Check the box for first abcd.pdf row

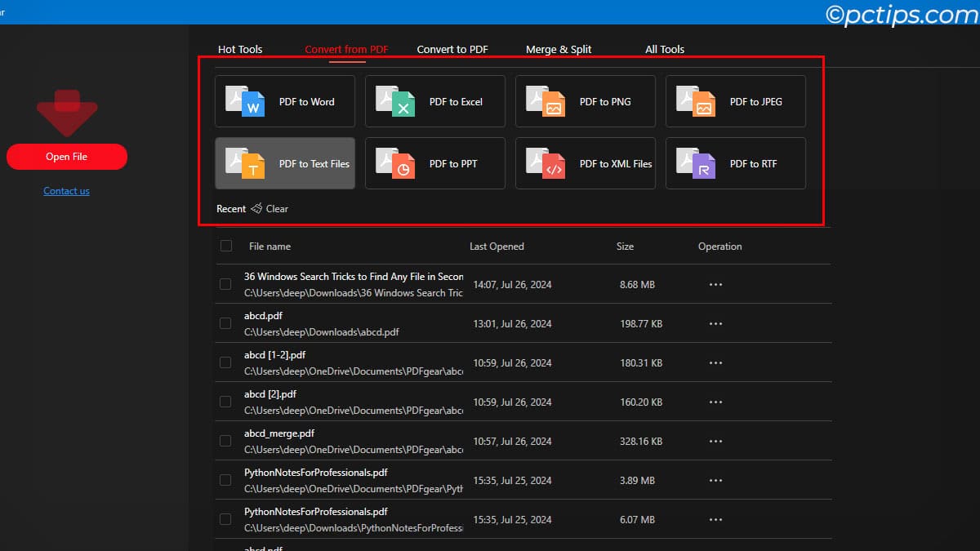pyautogui.click(x=225, y=324)
